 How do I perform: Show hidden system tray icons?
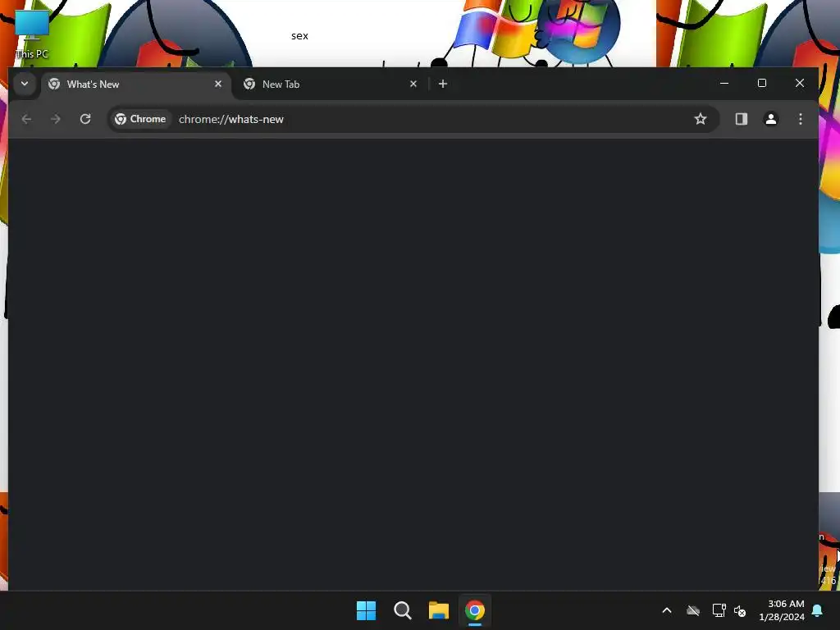pos(667,610)
